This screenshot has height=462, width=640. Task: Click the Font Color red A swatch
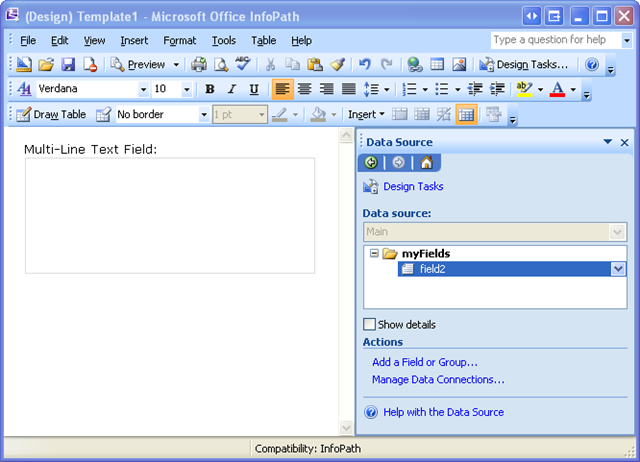(x=558, y=89)
